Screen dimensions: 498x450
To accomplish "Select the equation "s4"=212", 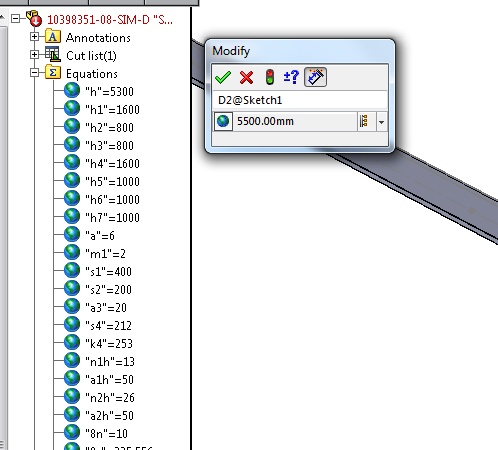I will tap(108, 326).
